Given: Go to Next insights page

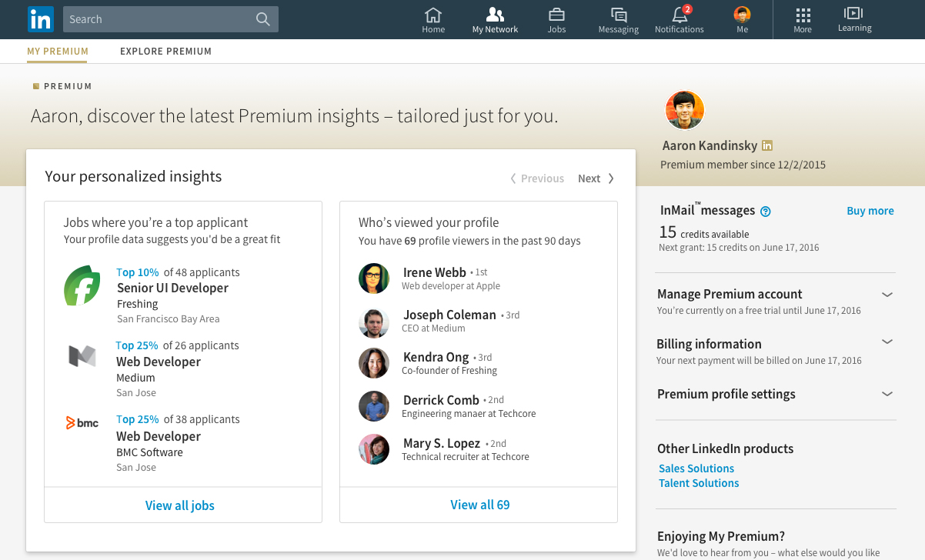Looking at the screenshot, I should [x=596, y=178].
